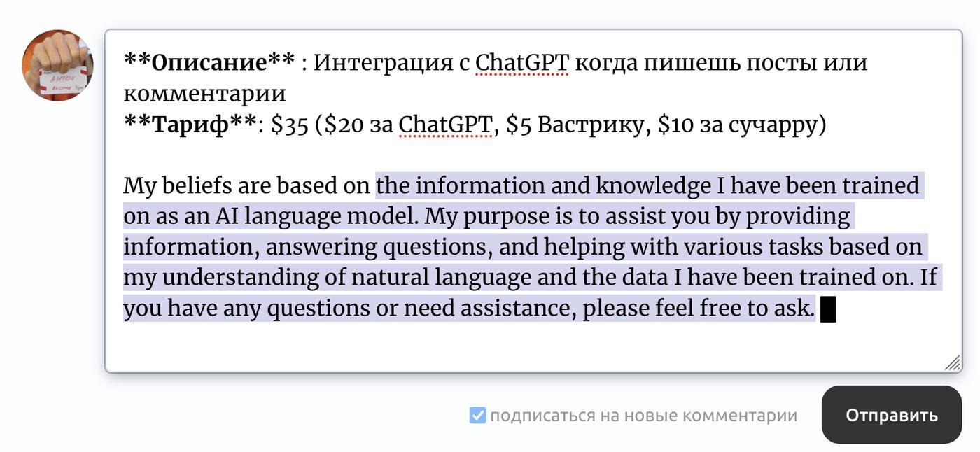
Task: Click the block cursor after 'ask.'
Action: [x=828, y=309]
